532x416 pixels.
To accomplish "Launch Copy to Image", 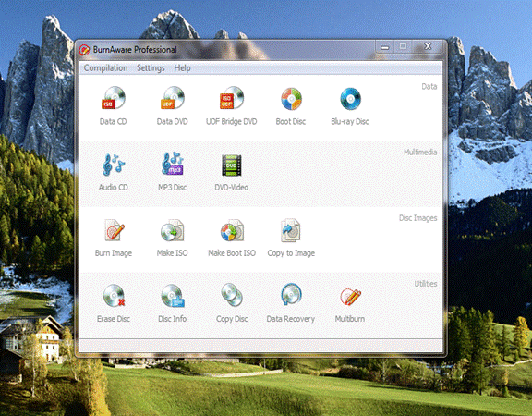I will 291,238.
